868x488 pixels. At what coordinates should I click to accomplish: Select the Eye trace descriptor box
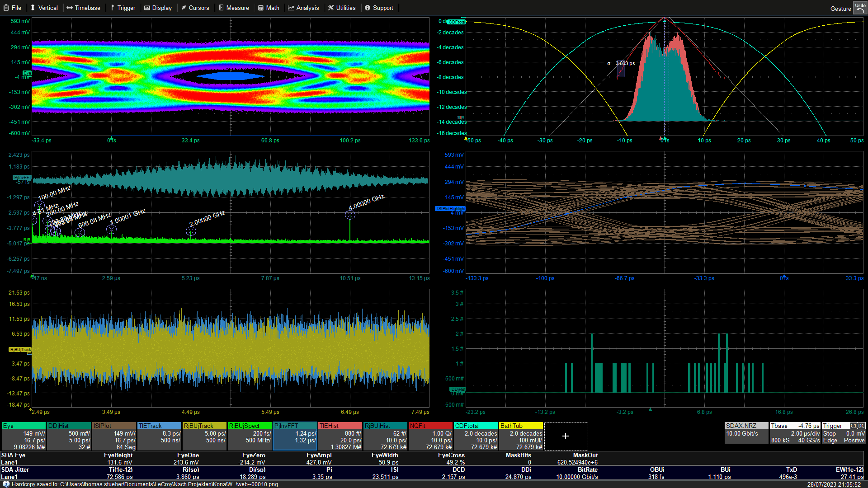tap(24, 436)
